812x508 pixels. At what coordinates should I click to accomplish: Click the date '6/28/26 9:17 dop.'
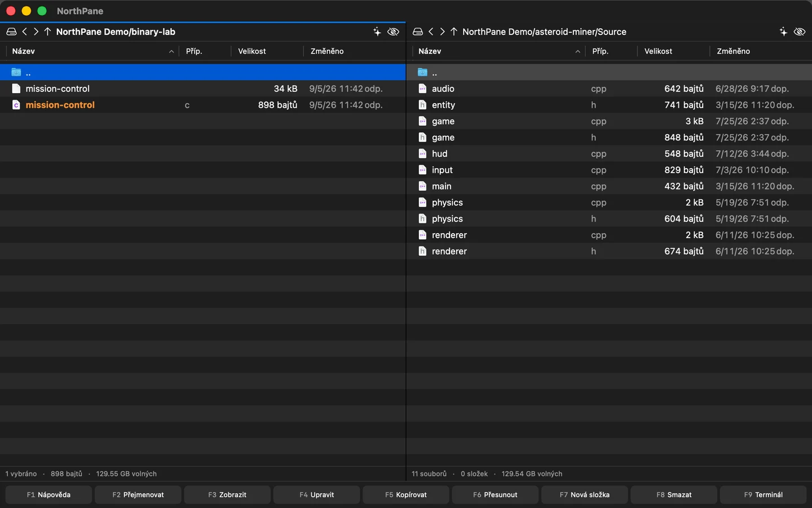pos(752,89)
